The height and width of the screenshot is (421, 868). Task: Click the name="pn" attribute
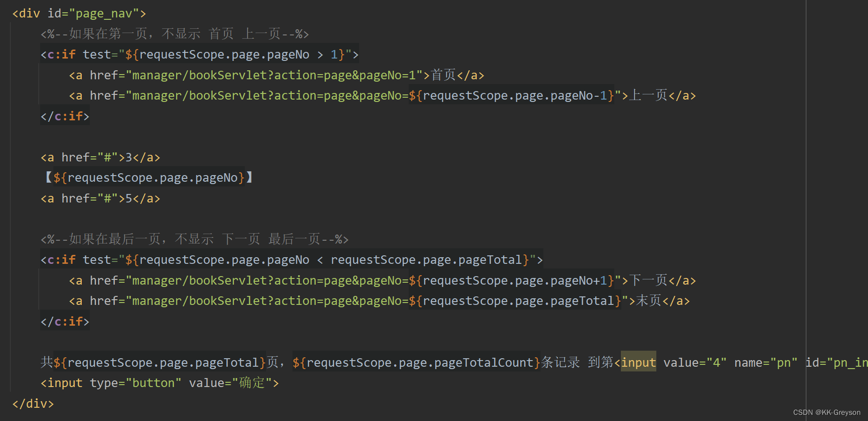[x=766, y=362]
